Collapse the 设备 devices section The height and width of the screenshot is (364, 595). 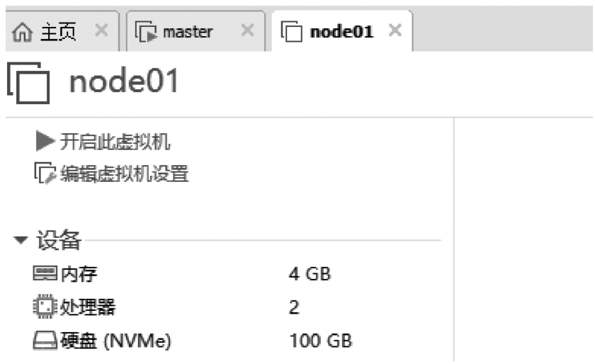click(20, 241)
